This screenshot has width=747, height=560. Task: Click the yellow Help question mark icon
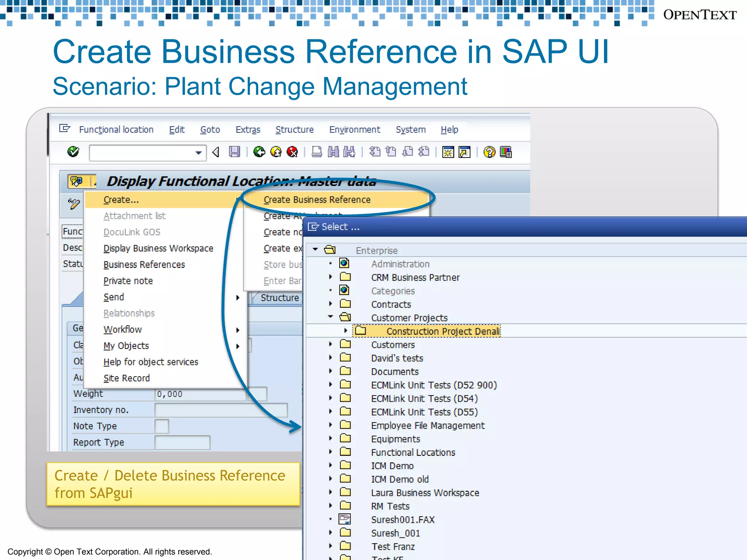[x=489, y=152]
